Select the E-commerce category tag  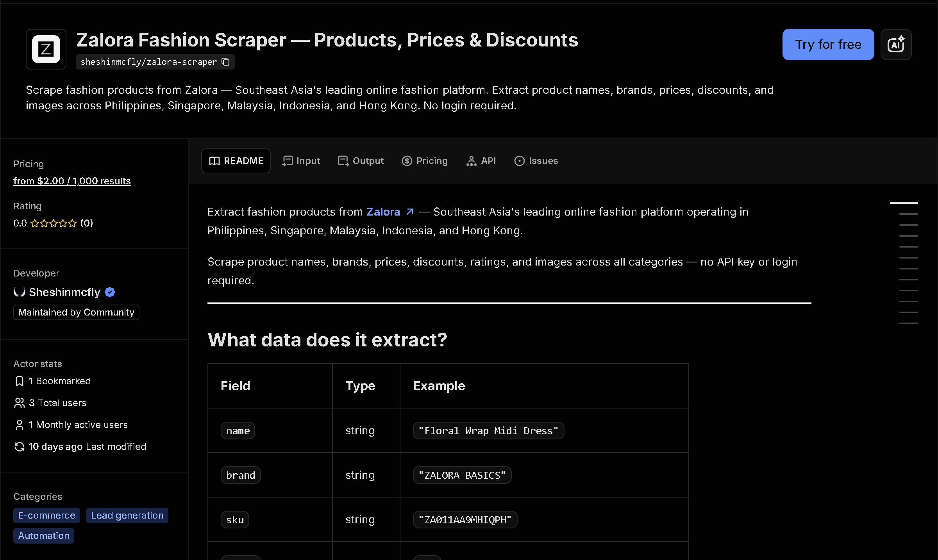(x=46, y=515)
